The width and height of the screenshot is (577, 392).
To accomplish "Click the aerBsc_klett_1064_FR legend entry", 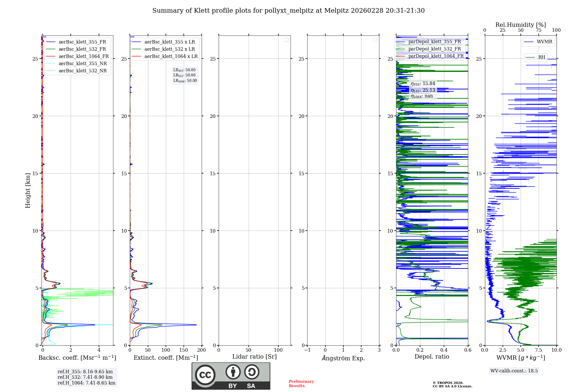I will click(x=84, y=56).
